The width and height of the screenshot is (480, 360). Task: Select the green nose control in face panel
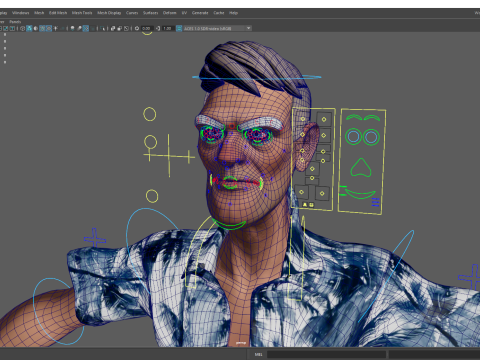pyautogui.click(x=361, y=168)
